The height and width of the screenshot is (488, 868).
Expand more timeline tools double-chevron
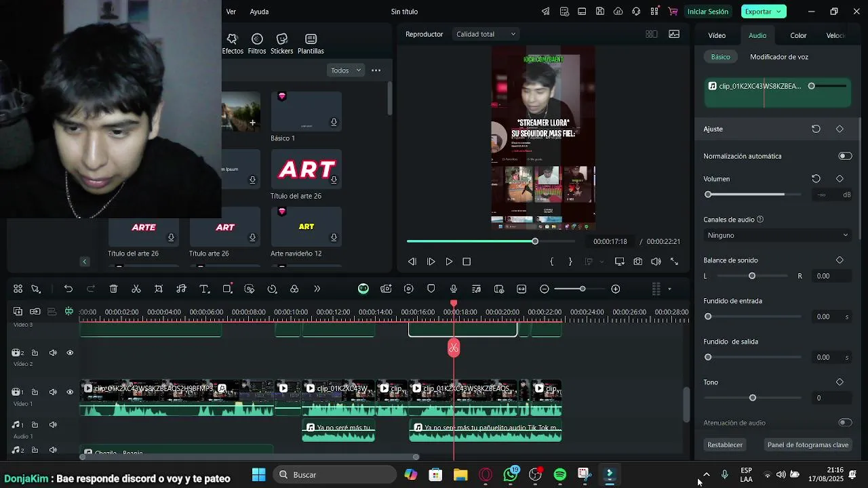[x=317, y=289]
